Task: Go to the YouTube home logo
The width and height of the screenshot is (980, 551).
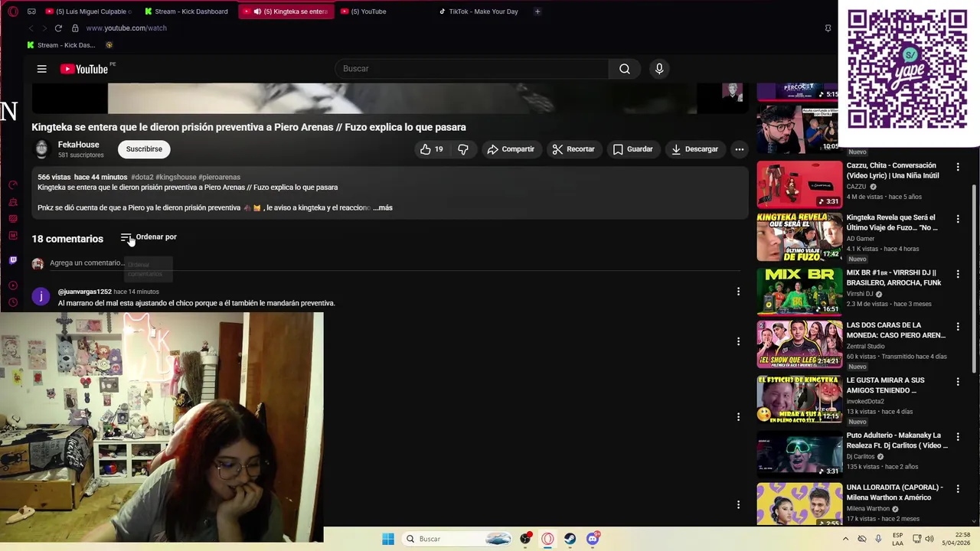Action: 84,69
